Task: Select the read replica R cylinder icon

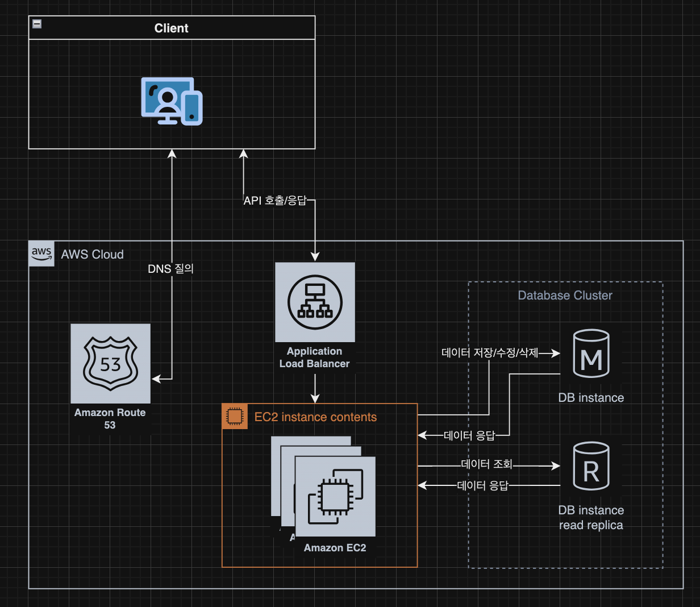Action: tap(591, 466)
